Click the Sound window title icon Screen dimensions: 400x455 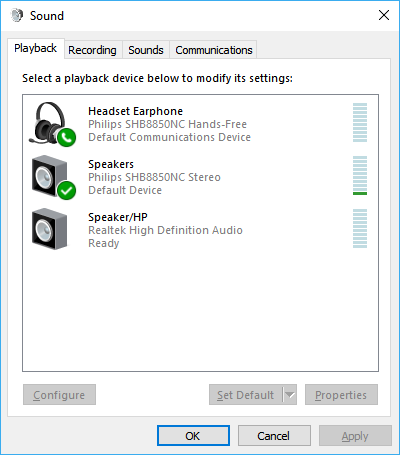(x=17, y=15)
